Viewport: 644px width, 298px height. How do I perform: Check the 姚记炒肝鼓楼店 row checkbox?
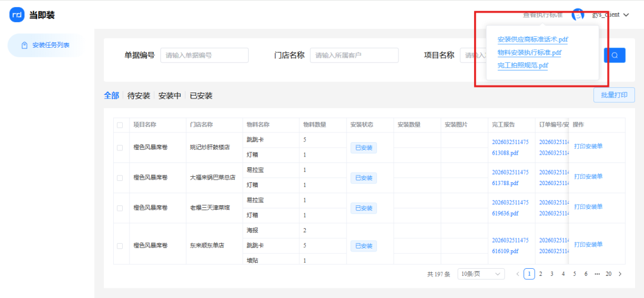click(120, 148)
